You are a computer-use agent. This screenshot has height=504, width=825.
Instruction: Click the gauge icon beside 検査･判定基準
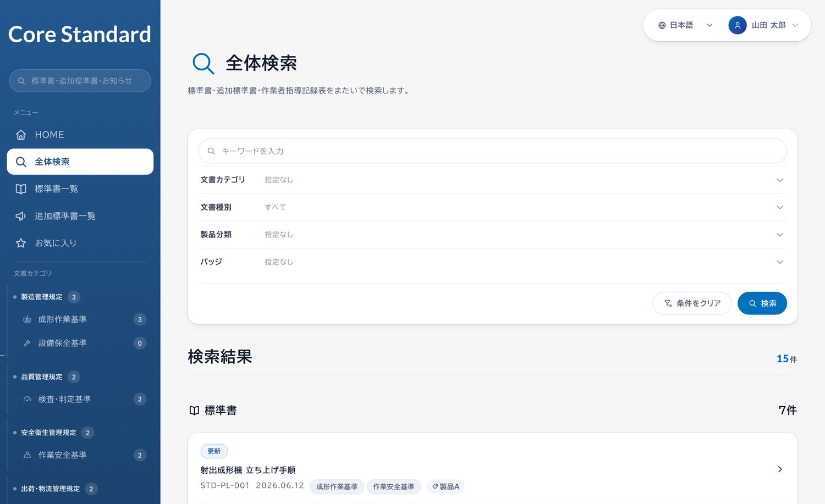click(x=27, y=399)
